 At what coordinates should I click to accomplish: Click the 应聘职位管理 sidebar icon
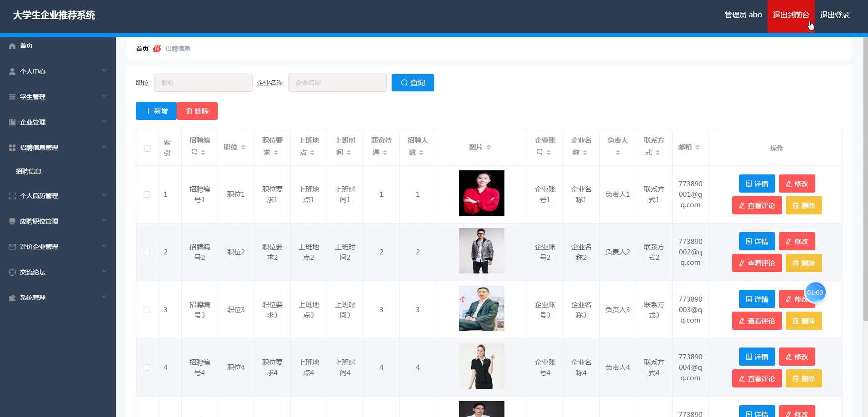[12, 221]
